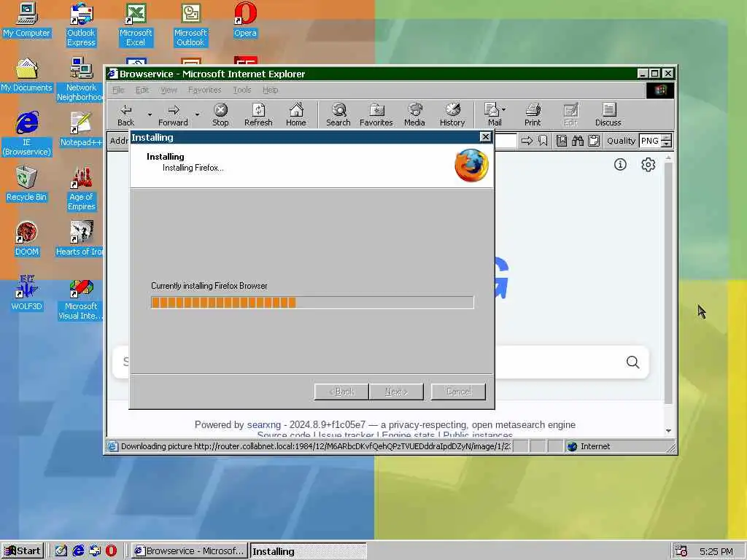Click the Discuss toolbar icon

(608, 114)
